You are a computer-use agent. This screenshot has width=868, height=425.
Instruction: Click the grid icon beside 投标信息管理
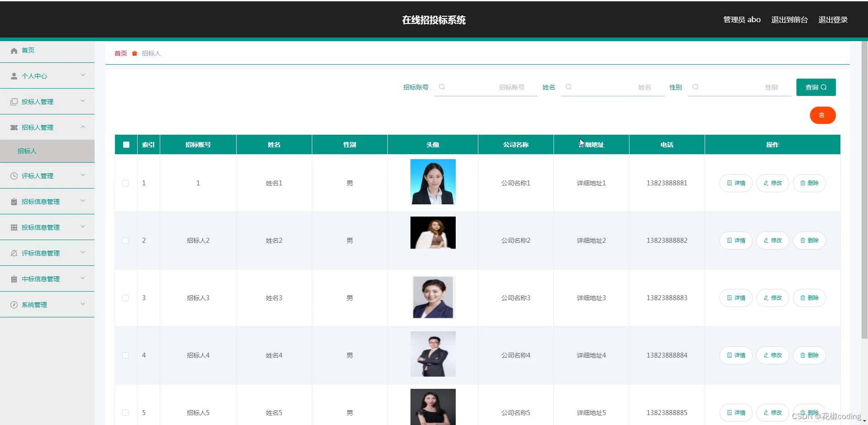click(14, 227)
